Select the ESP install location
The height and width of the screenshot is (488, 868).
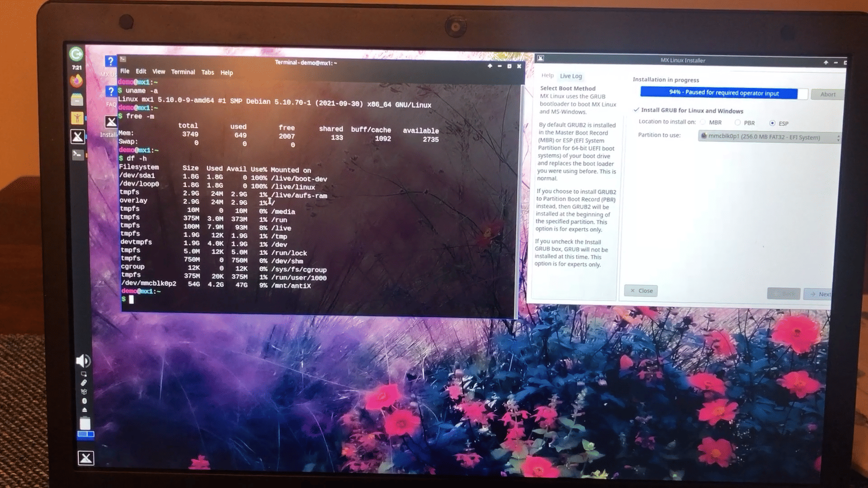point(772,123)
